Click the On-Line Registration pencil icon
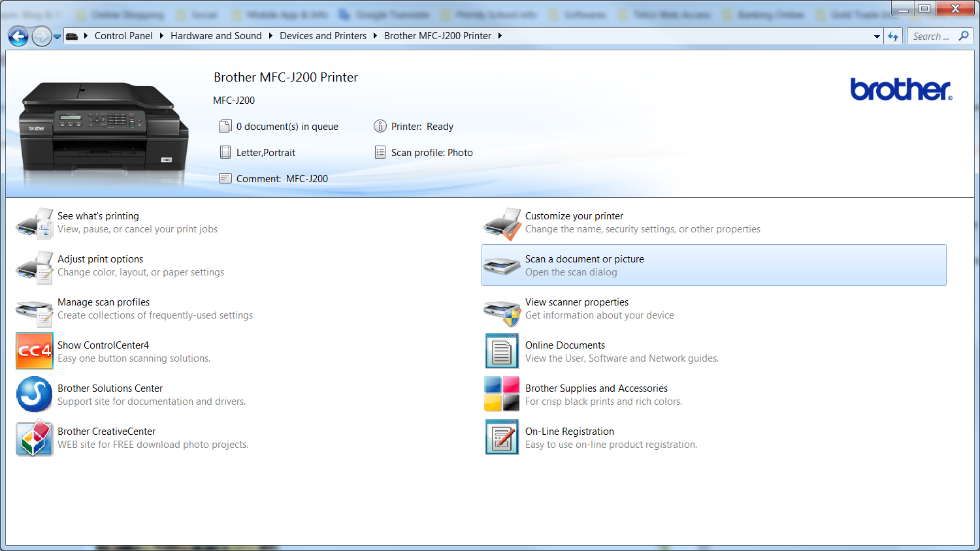This screenshot has height=551, width=980. coord(502,437)
